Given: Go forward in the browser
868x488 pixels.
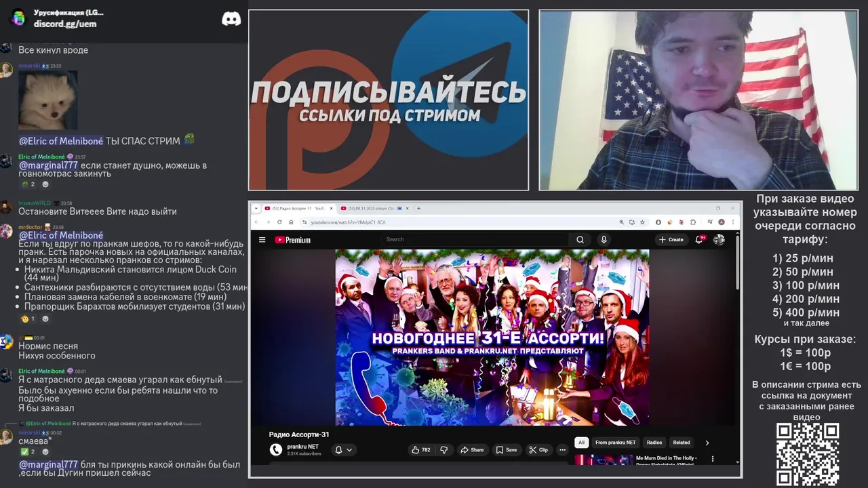Looking at the screenshot, I should pos(269,222).
